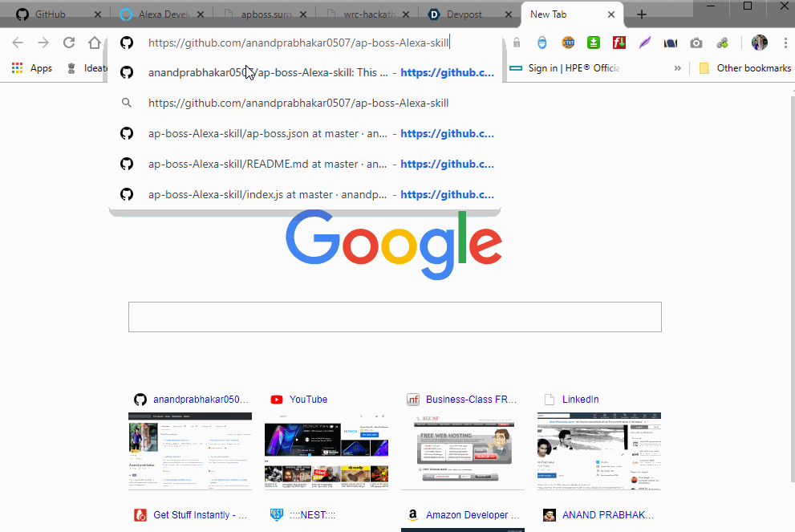Open the Amazon Developer shortcut
The width and height of the screenshot is (795, 532).
tap(473, 515)
